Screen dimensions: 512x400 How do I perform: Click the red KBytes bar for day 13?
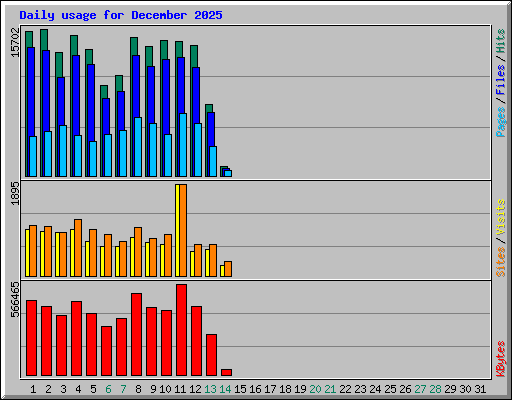211,355
